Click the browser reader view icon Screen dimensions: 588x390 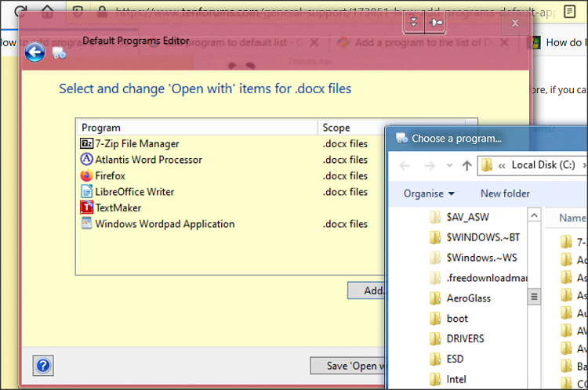[x=570, y=11]
